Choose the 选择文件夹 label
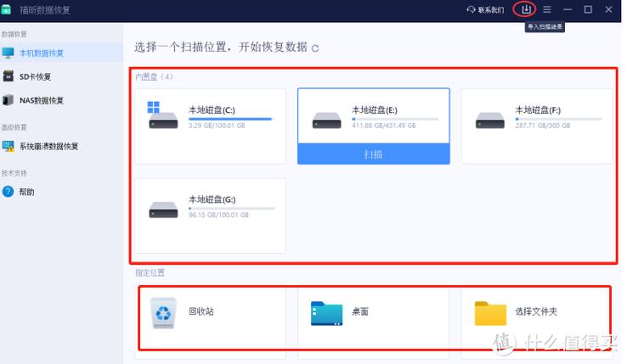The image size is (627, 364). 536,311
